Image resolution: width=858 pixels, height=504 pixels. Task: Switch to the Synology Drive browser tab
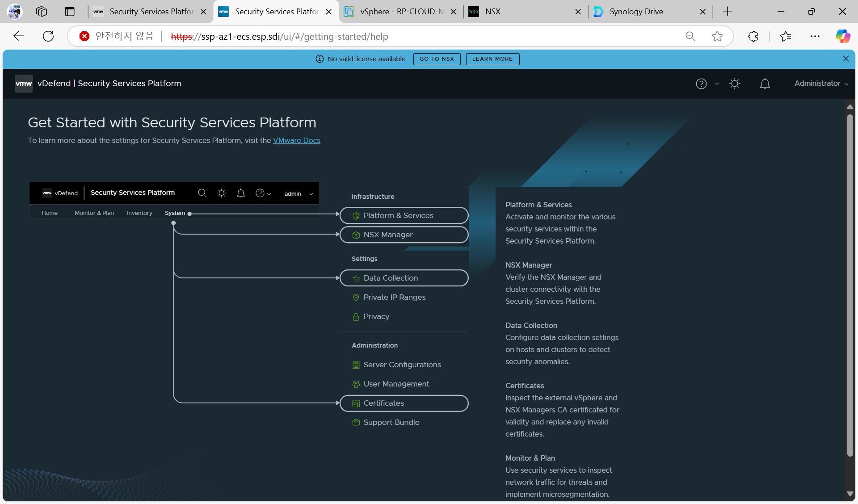tap(649, 12)
